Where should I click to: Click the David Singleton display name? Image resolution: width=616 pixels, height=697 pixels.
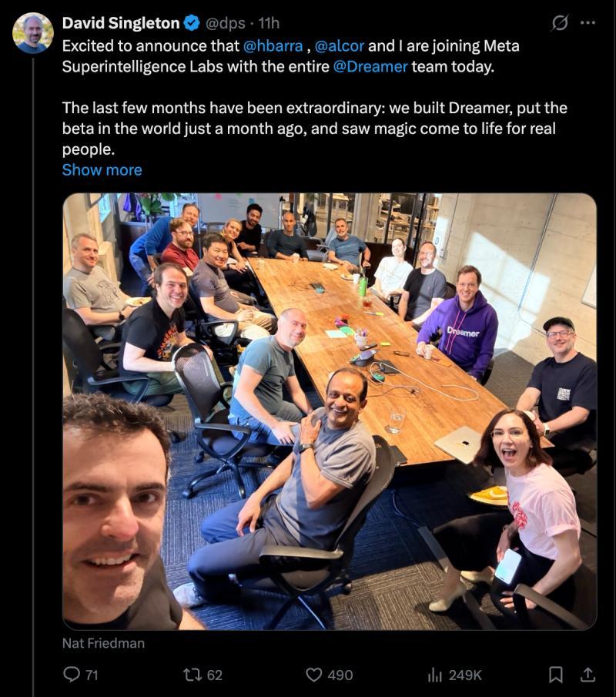tap(120, 23)
